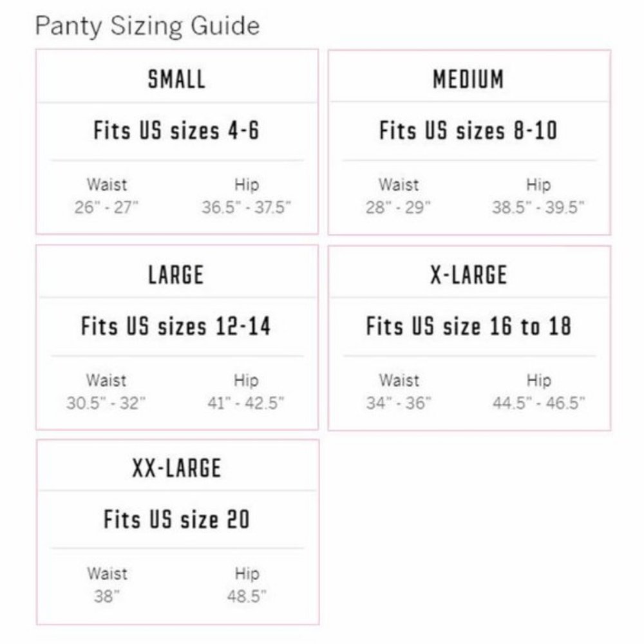Click the Large hip value 41" - 42.5"

(x=246, y=404)
